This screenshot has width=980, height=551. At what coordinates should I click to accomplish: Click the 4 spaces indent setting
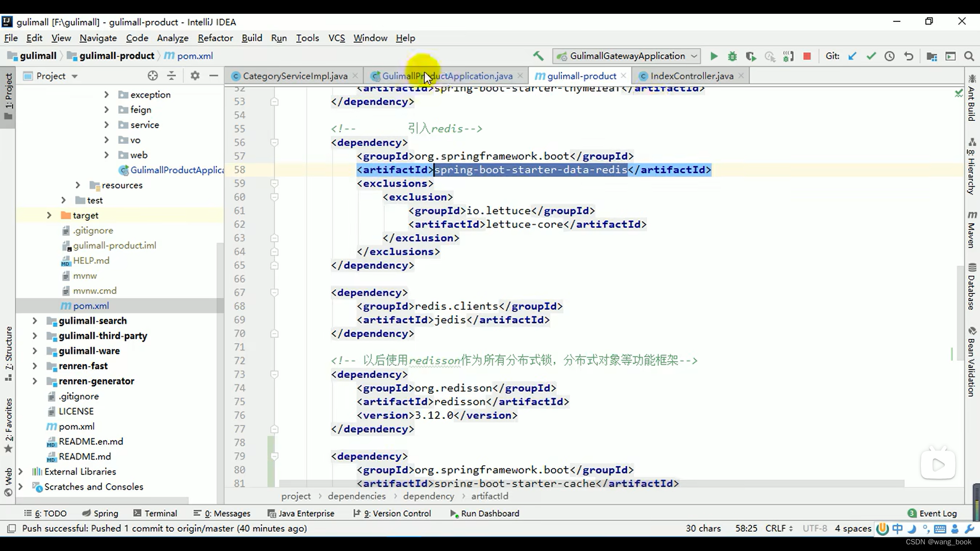[853, 529]
